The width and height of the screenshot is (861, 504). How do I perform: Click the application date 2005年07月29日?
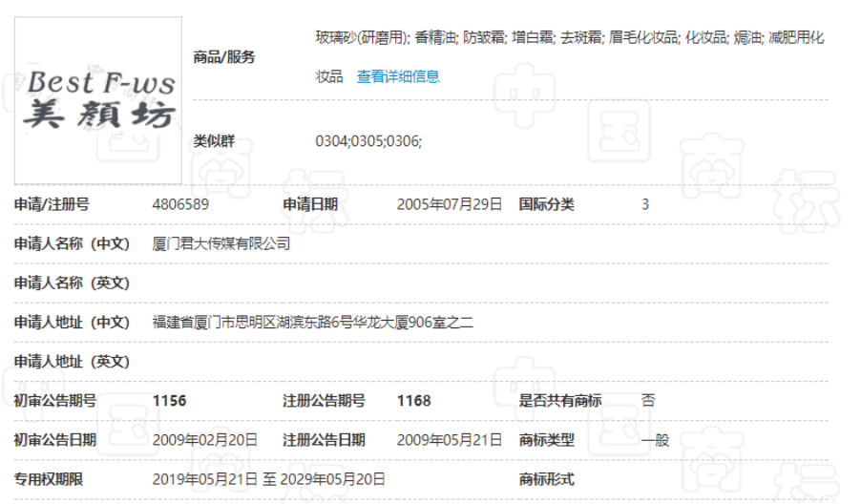449,204
